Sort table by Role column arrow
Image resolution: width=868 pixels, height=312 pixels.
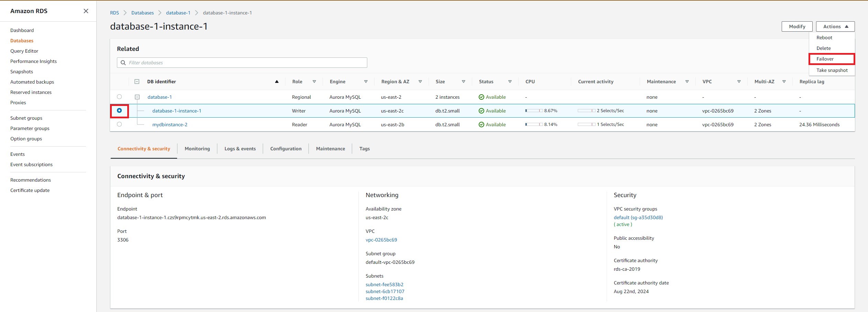pyautogui.click(x=314, y=82)
